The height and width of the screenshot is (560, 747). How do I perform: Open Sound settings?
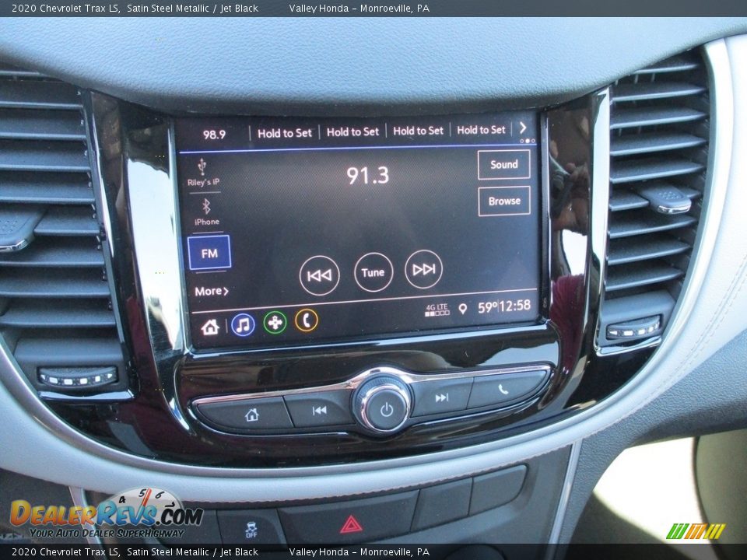point(504,164)
